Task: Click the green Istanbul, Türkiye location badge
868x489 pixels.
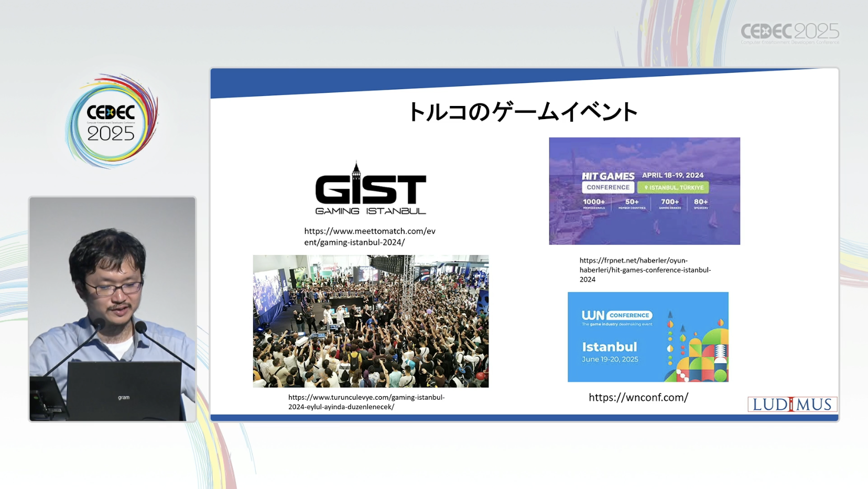Action: click(673, 187)
